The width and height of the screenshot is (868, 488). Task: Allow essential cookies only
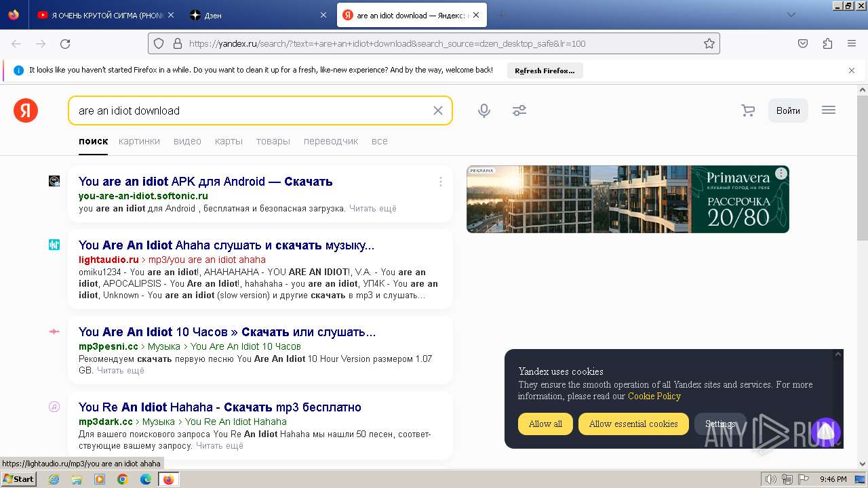coord(633,424)
